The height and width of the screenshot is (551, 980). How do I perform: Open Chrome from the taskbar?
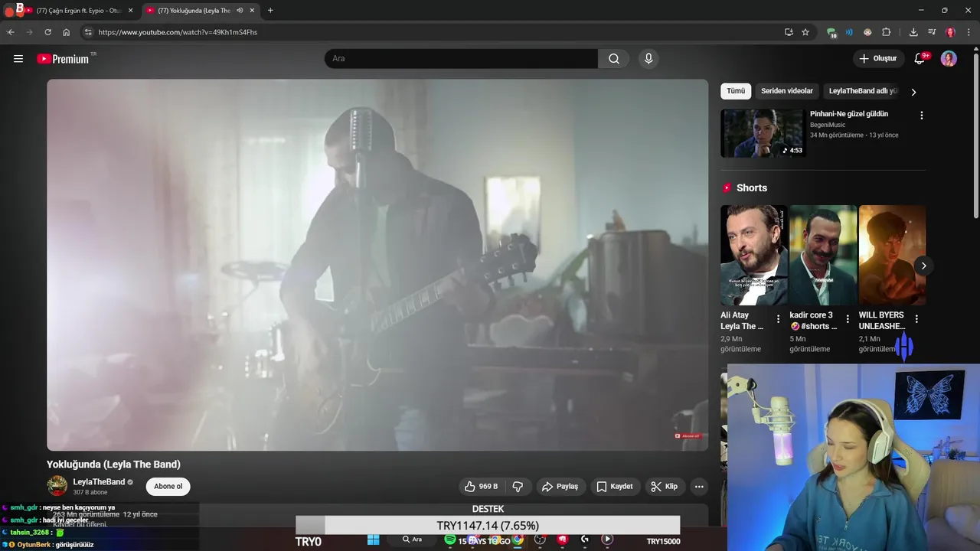tap(518, 540)
